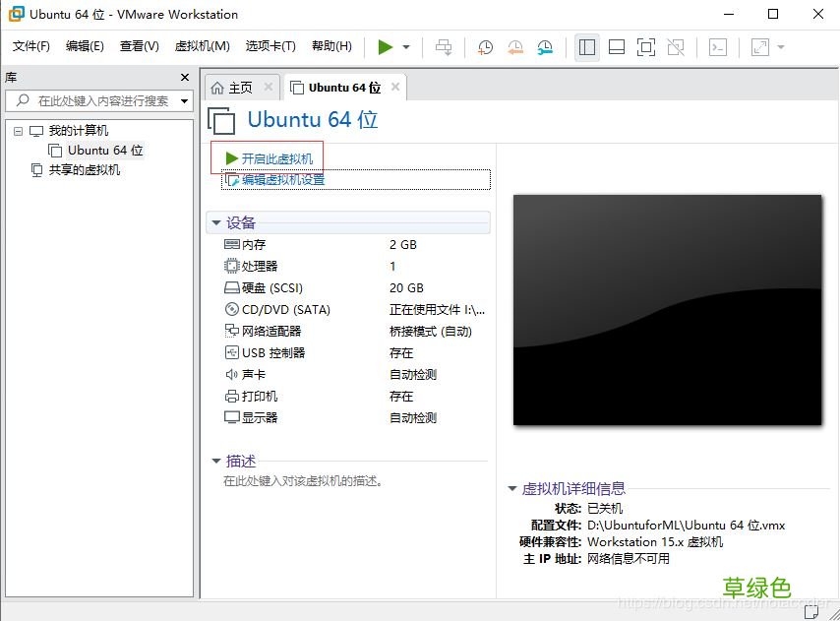This screenshot has height=621, width=840.
Task: Close the 库 library panel
Action: [185, 77]
